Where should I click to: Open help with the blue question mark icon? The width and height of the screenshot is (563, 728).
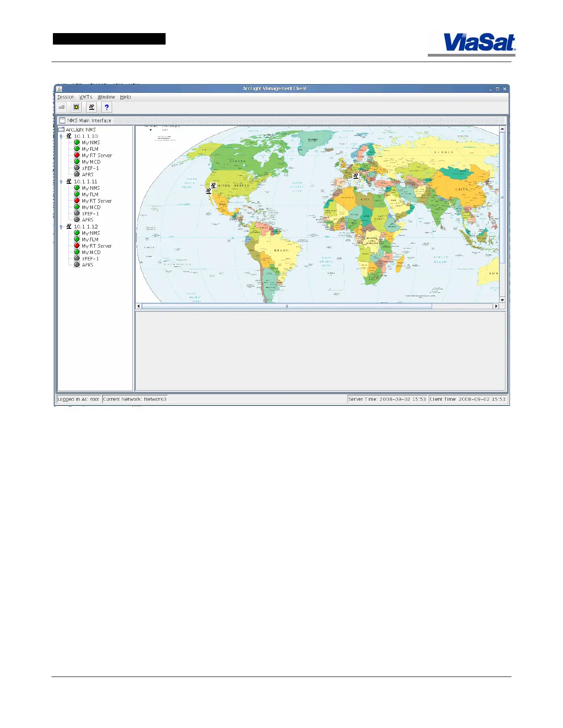tap(107, 107)
